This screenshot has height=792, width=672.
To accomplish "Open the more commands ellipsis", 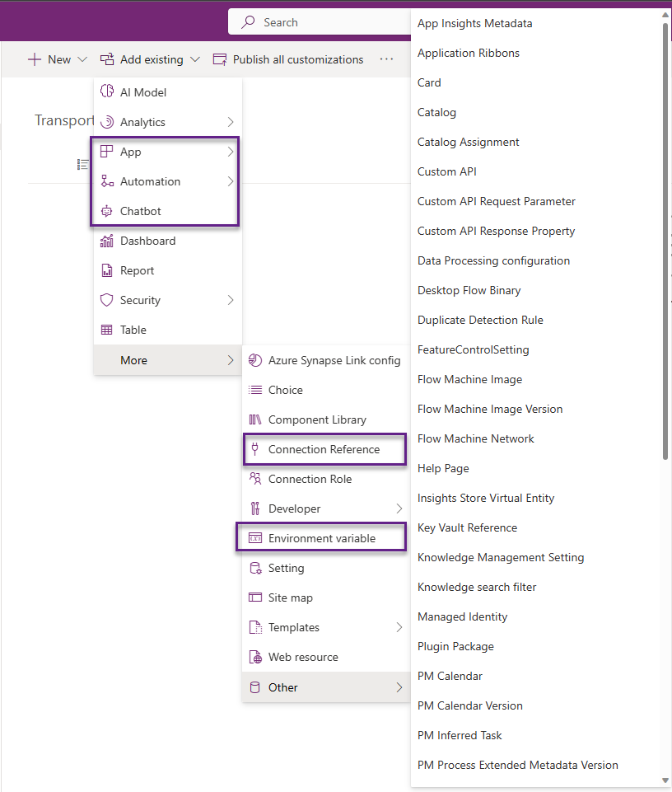I will tap(386, 59).
